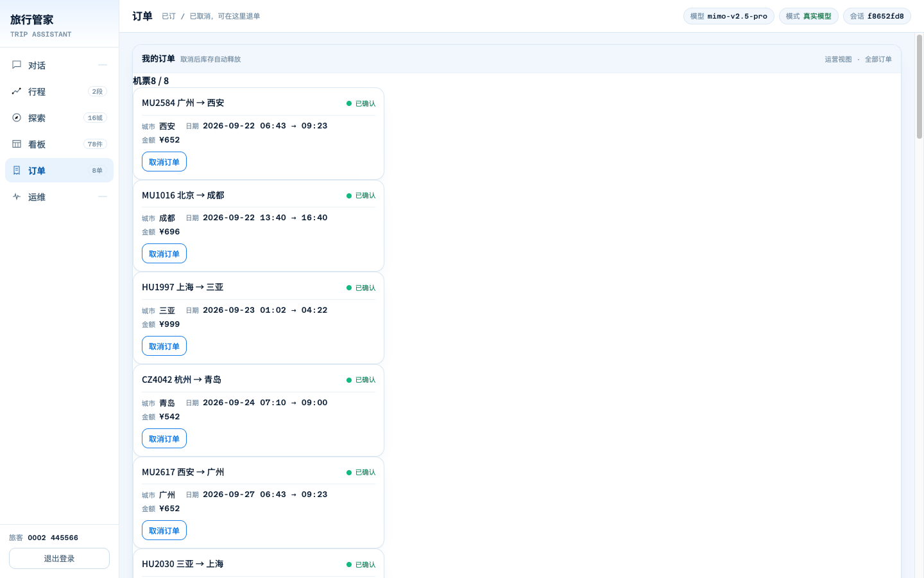924x578 pixels.
Task: Click the 旅行管家 app title
Action: (32, 20)
